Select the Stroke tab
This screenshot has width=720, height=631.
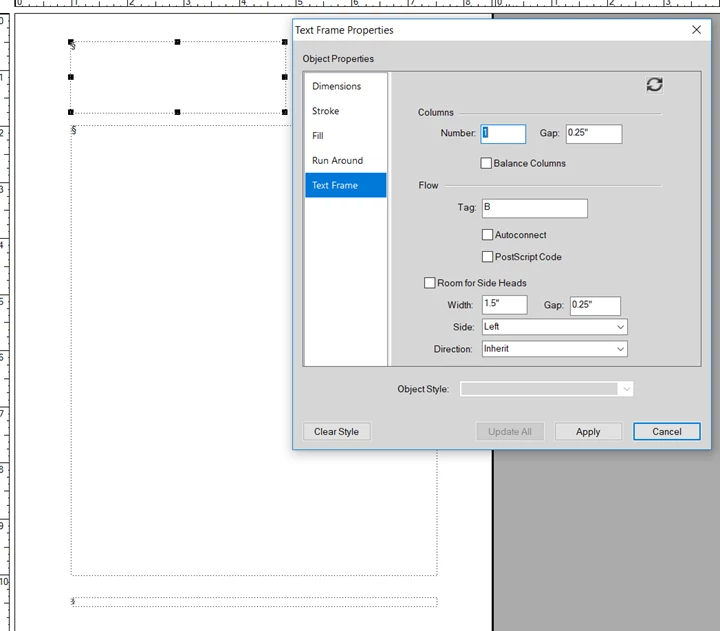pyautogui.click(x=345, y=111)
